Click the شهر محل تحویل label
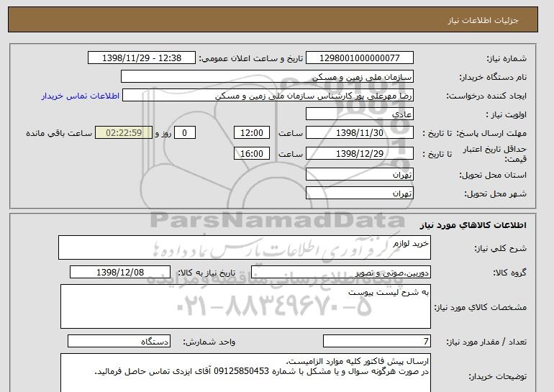This screenshot has width=554, height=392. tap(495, 193)
